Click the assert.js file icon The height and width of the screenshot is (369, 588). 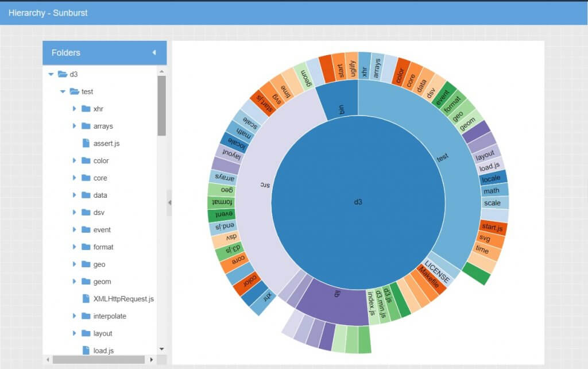(x=85, y=143)
